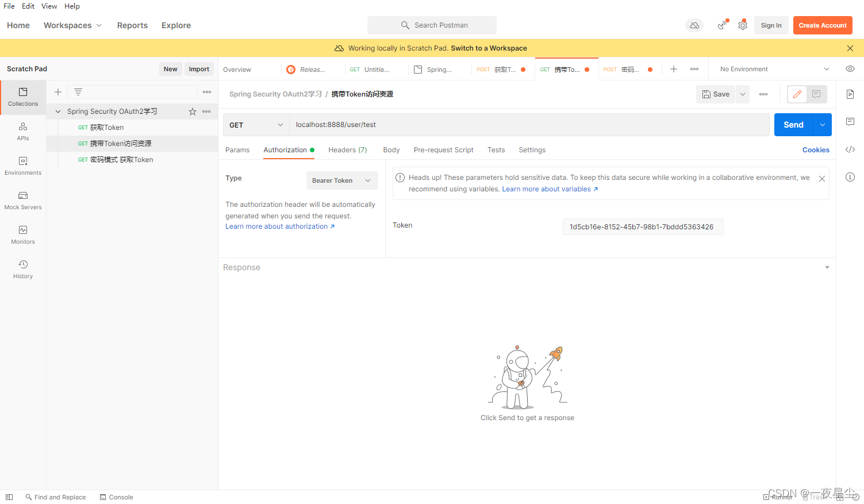Screen dimensions: 864x504
Task: Open the Edit menu
Action: click(28, 6)
